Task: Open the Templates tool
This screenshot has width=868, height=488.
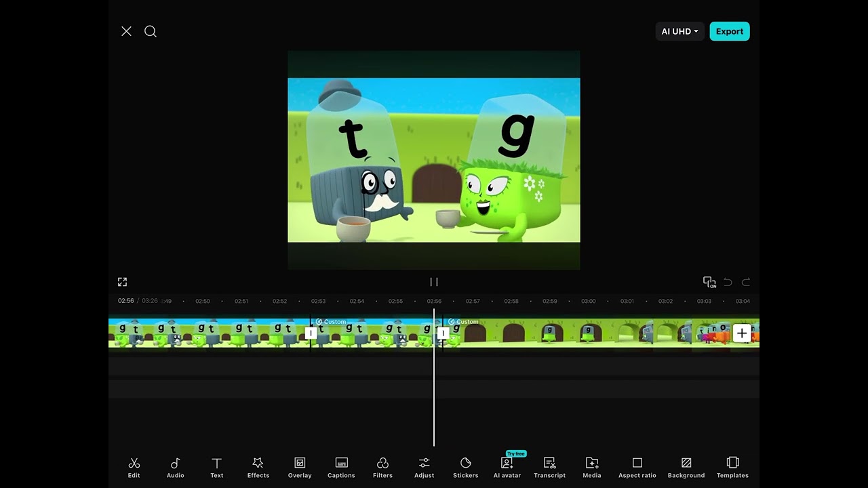Action: [733, 467]
